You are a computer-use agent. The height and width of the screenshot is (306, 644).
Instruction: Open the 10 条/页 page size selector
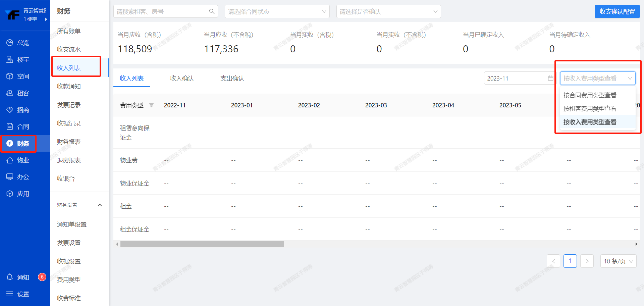point(618,261)
